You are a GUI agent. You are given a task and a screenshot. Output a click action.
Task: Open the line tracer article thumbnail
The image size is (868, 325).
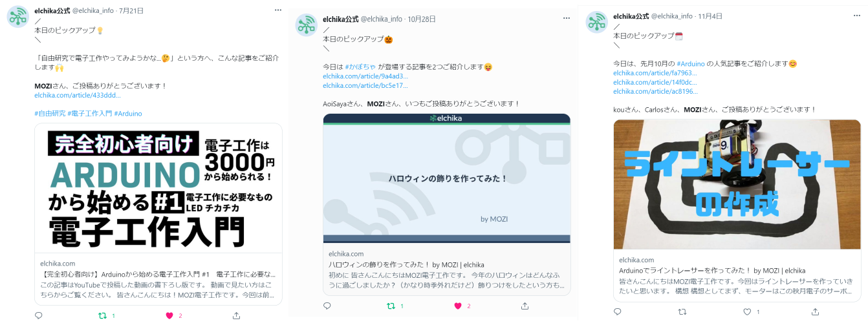pos(737,185)
